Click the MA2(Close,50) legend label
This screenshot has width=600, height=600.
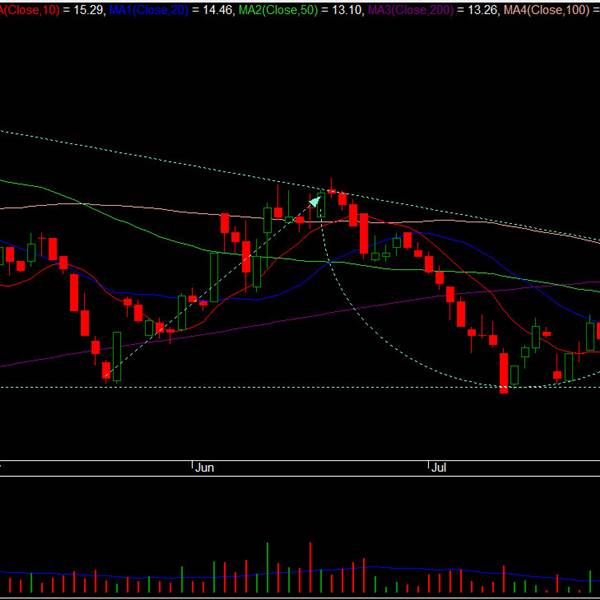coord(278,10)
